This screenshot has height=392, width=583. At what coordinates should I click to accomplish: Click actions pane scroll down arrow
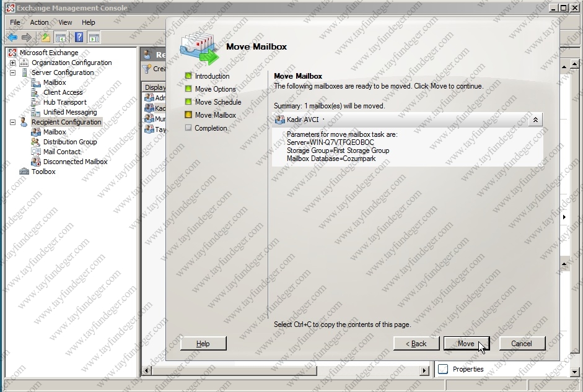[575, 371]
